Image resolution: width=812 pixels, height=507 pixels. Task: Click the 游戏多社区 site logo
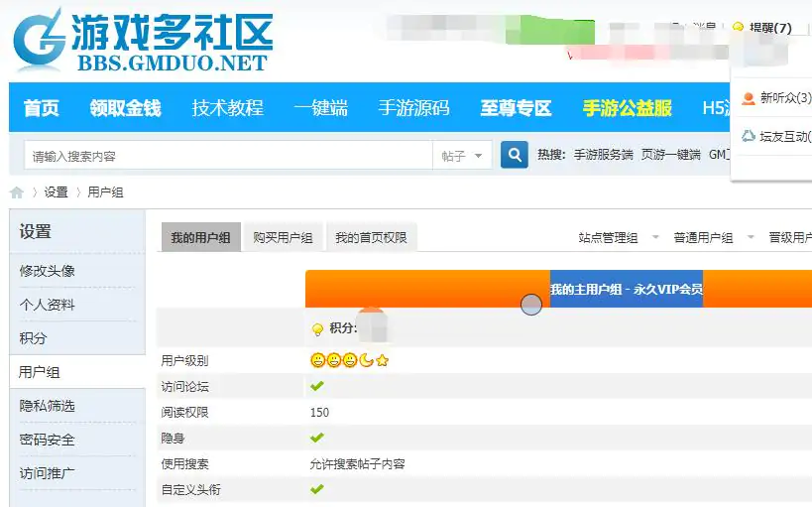[144, 41]
